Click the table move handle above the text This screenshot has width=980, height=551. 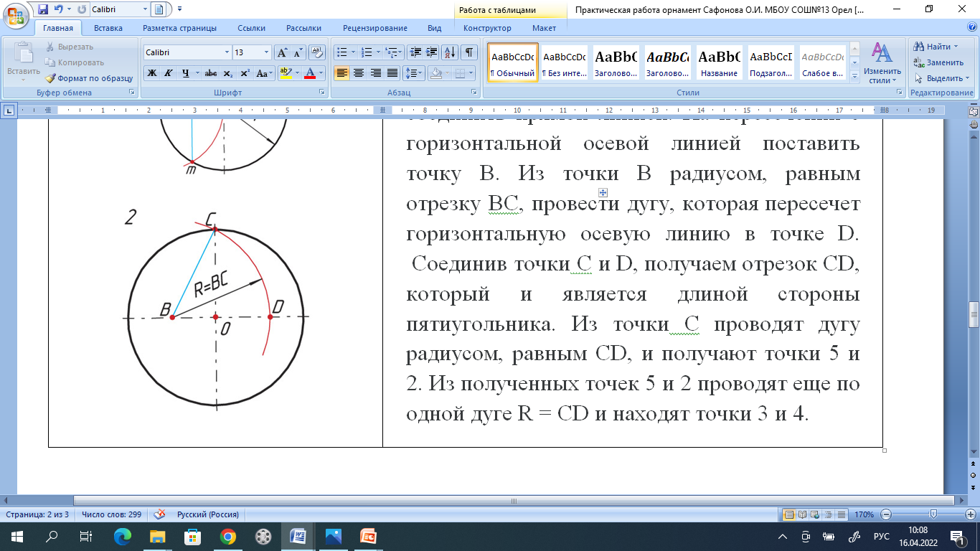(603, 192)
